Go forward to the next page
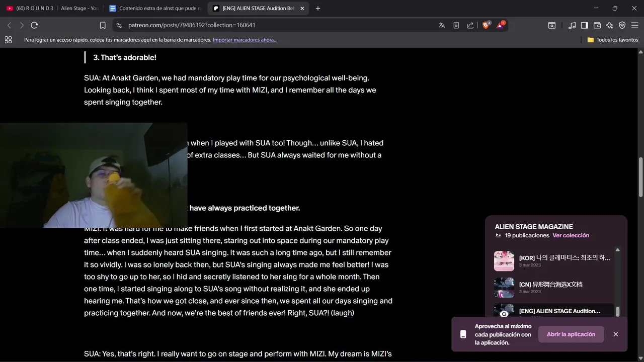The image size is (644, 362). [22, 25]
